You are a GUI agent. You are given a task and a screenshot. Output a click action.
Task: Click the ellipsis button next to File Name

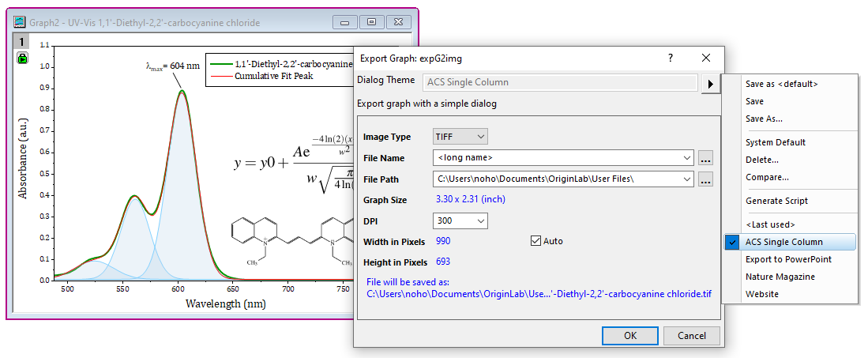[705, 158]
